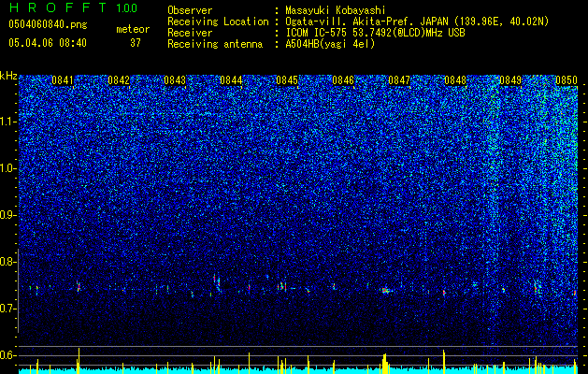
Task: Click the HROFFT program title text
Action: click(x=58, y=7)
